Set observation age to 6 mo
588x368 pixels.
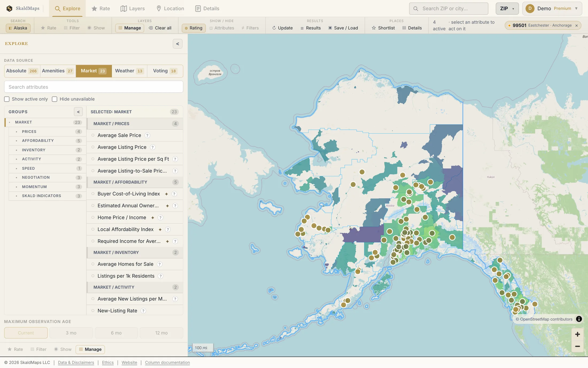click(116, 333)
